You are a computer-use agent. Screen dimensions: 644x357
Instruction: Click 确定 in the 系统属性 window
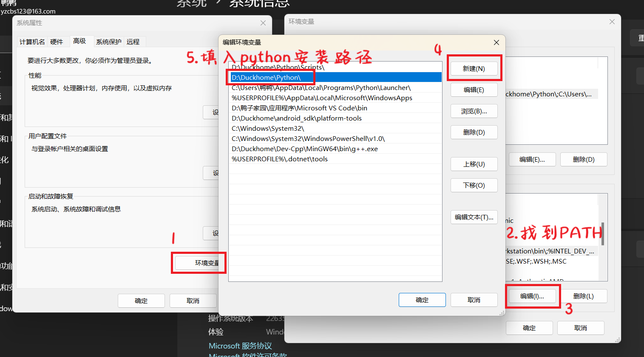click(141, 301)
